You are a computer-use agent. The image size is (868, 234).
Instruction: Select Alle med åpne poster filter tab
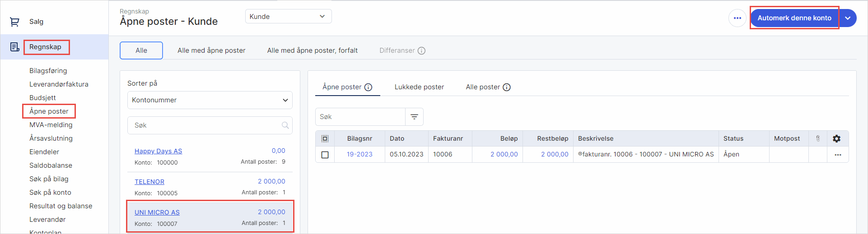pyautogui.click(x=211, y=50)
